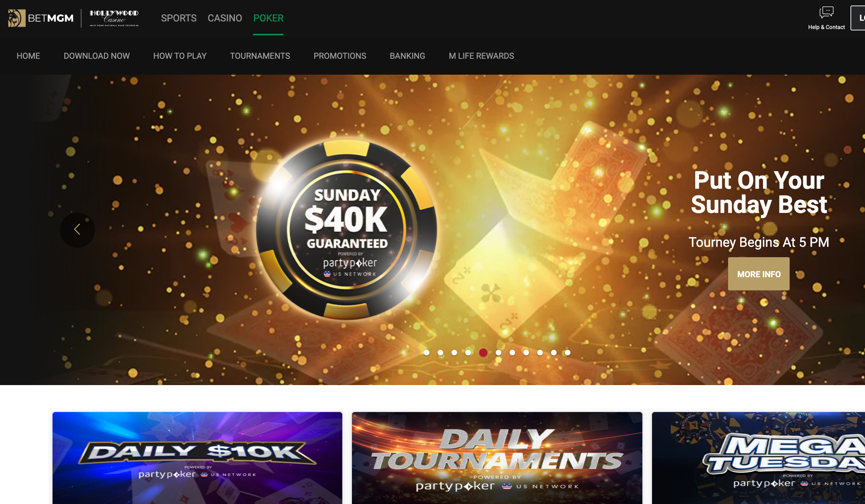Open the Promotions menu item
Viewport: 865px width, 504px height.
coord(340,56)
